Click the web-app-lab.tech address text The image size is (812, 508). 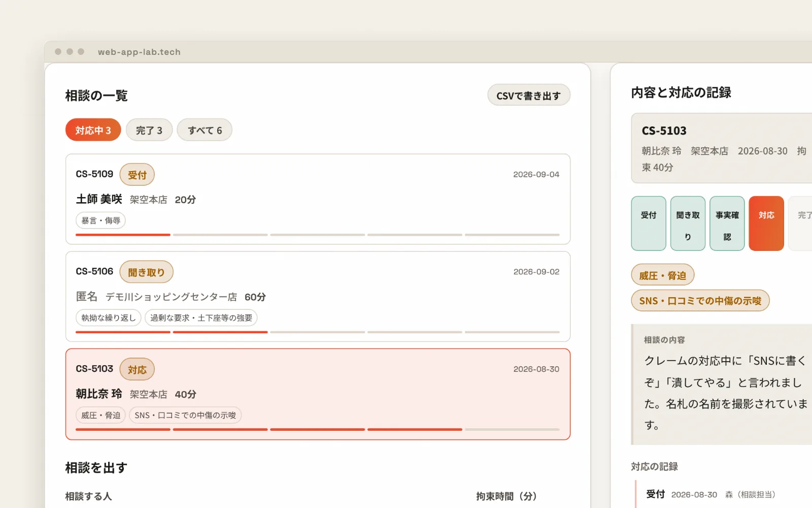139,52
